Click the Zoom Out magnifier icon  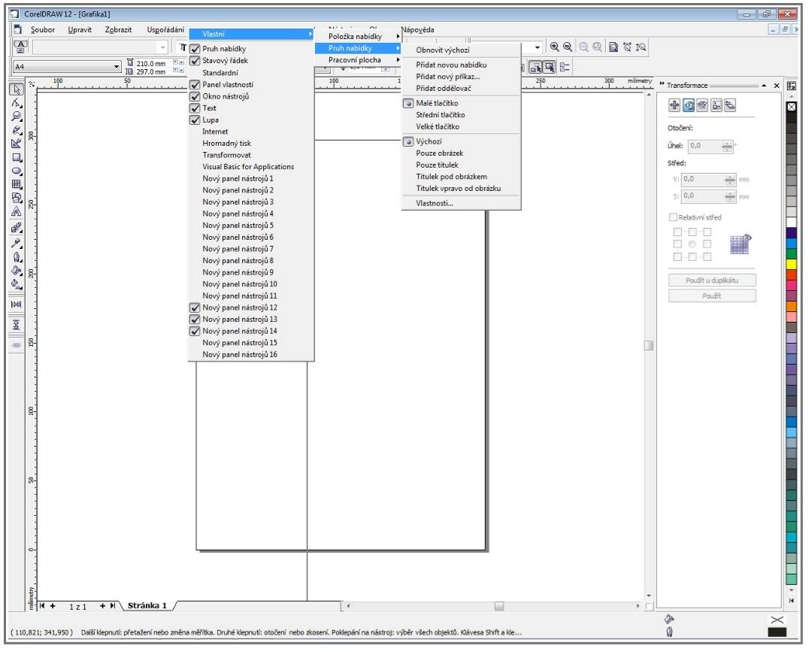[x=568, y=47]
